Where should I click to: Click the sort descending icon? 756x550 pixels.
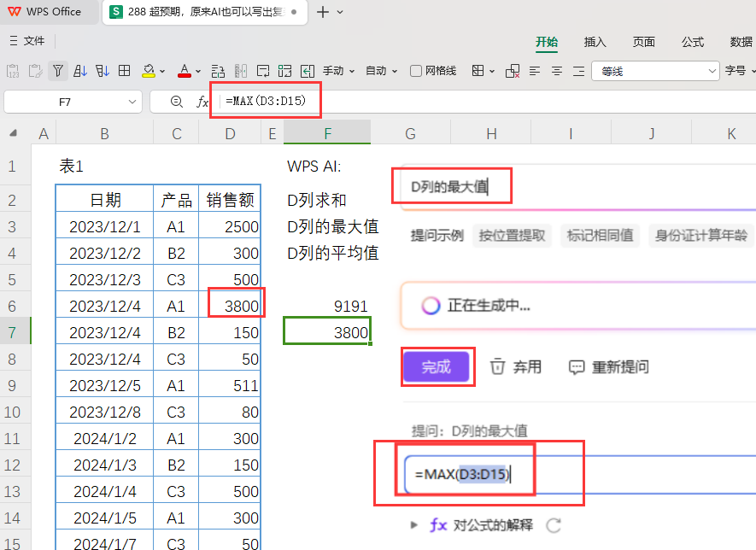[x=103, y=72]
